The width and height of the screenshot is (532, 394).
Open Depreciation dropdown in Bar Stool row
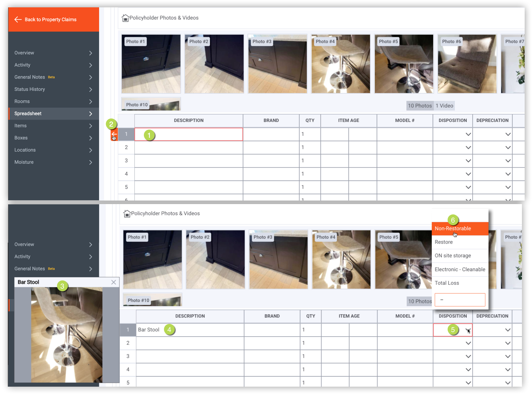(x=508, y=330)
